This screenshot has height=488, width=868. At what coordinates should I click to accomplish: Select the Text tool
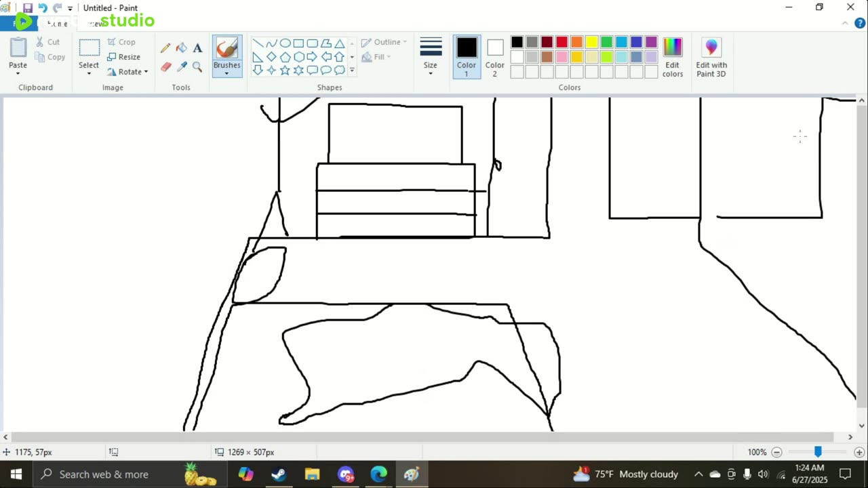[197, 48]
